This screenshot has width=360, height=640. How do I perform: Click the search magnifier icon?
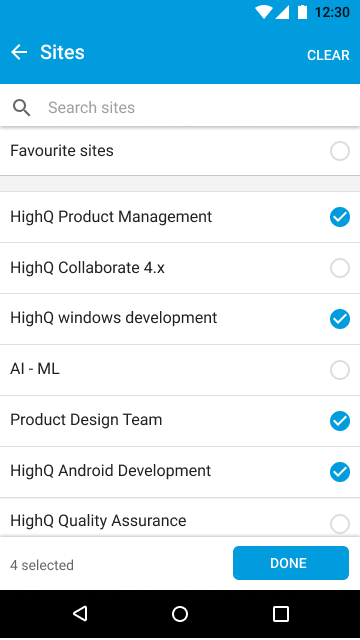pyautogui.click(x=21, y=108)
